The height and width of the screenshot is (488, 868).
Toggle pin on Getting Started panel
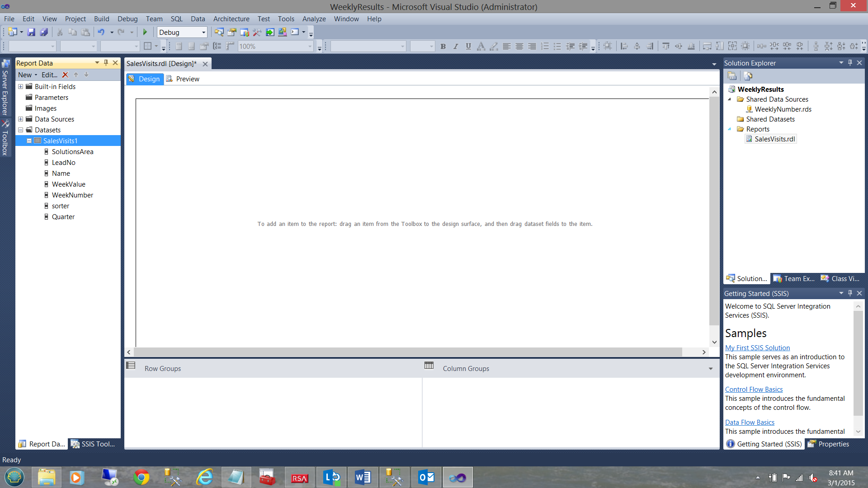point(850,293)
